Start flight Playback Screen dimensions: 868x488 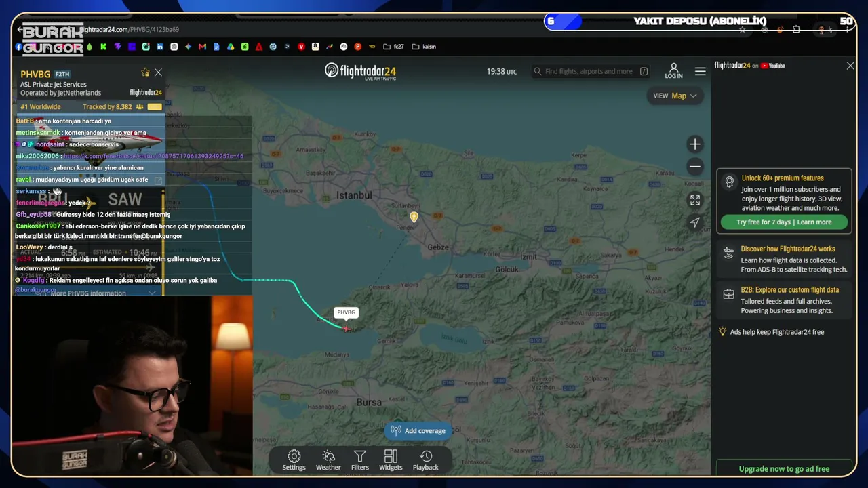click(x=426, y=460)
